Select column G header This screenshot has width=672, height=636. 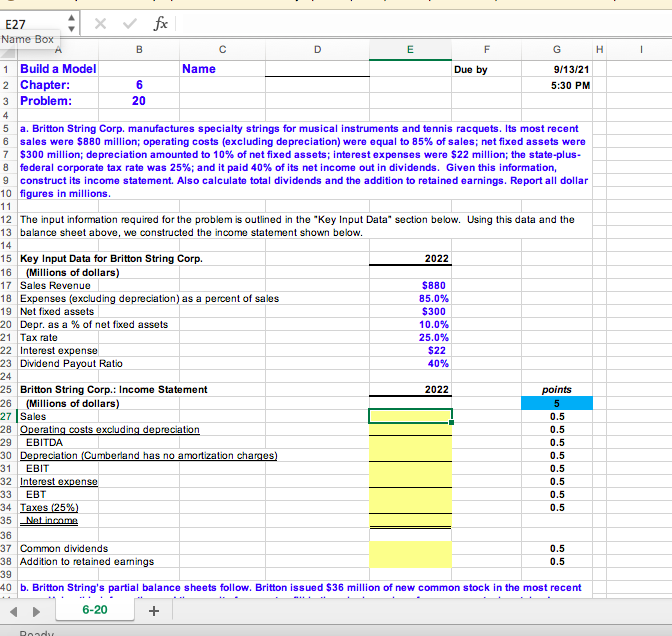coord(557,50)
